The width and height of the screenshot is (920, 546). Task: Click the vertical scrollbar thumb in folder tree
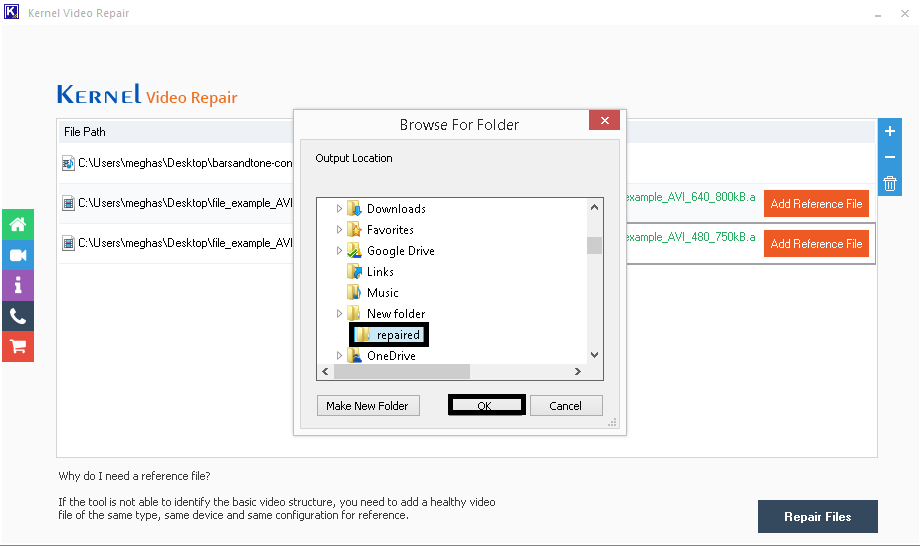click(x=594, y=245)
